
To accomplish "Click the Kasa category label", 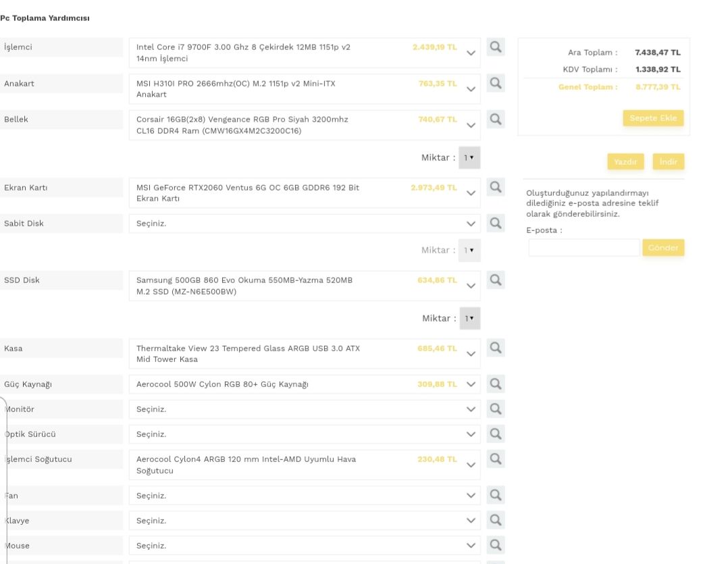I will [13, 348].
